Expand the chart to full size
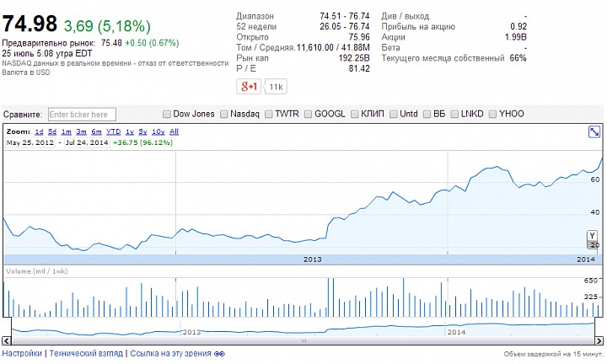 coord(594,131)
